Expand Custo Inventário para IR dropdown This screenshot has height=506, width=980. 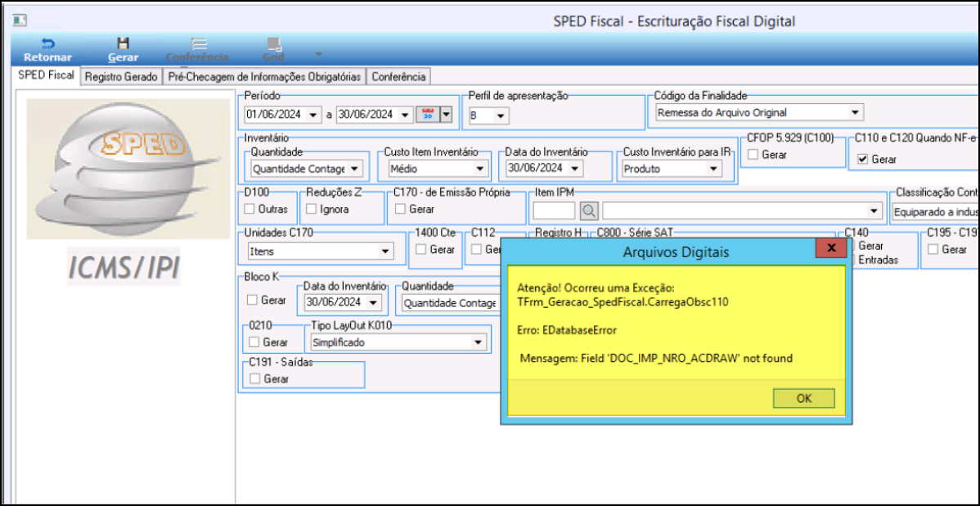coord(713,169)
